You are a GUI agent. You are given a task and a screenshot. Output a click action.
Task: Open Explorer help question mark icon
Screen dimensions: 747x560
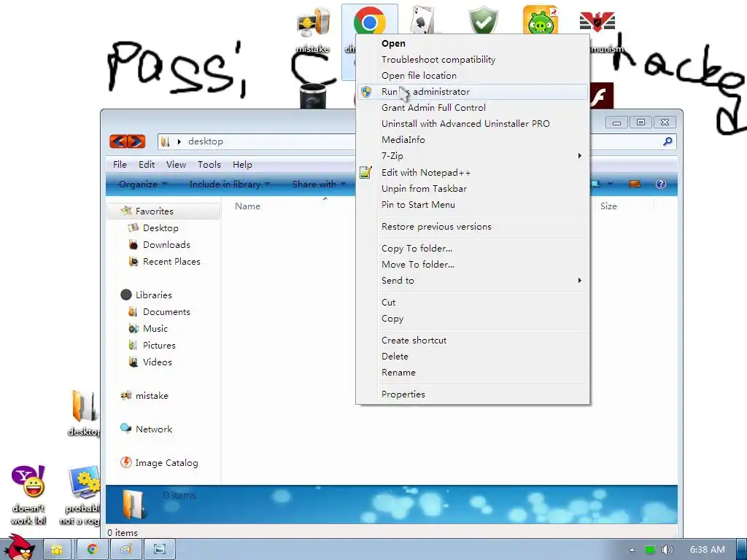661,184
